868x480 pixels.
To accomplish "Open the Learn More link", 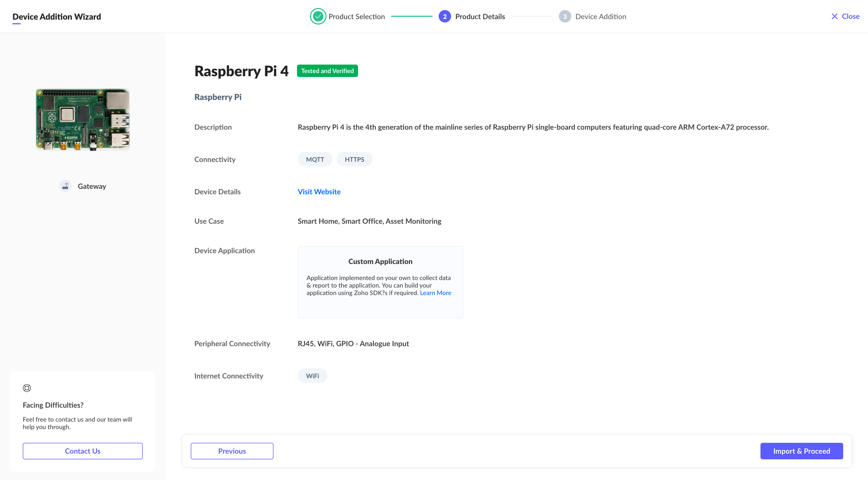I will (435, 293).
